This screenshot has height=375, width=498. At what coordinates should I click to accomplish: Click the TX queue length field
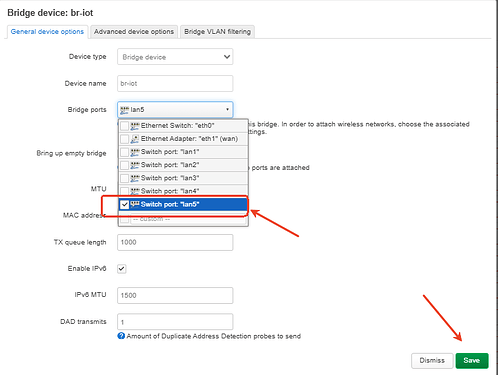tap(175, 242)
